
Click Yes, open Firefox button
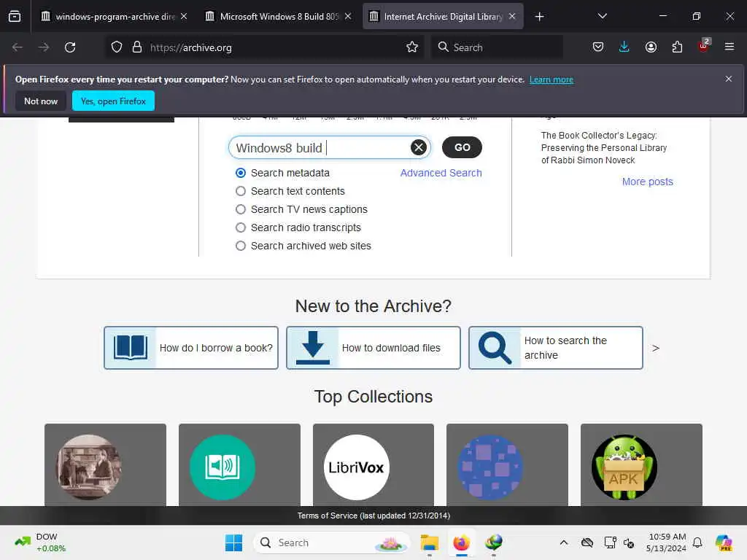[x=113, y=101]
